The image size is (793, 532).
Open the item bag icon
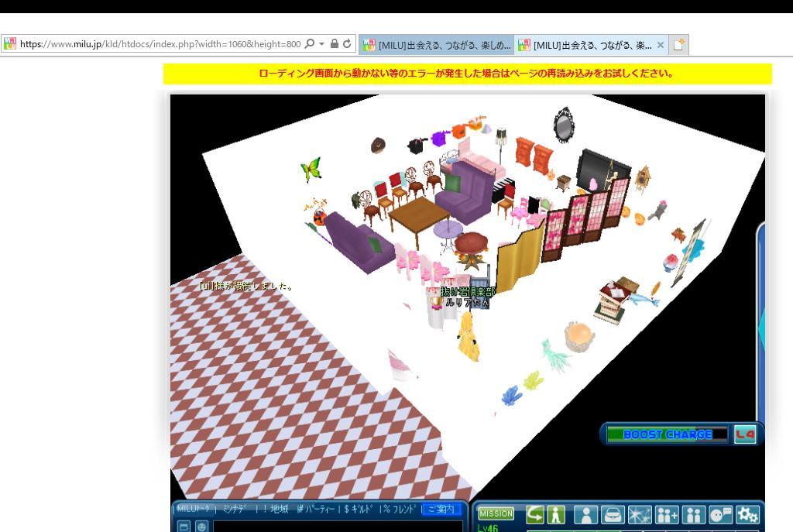pos(613,515)
